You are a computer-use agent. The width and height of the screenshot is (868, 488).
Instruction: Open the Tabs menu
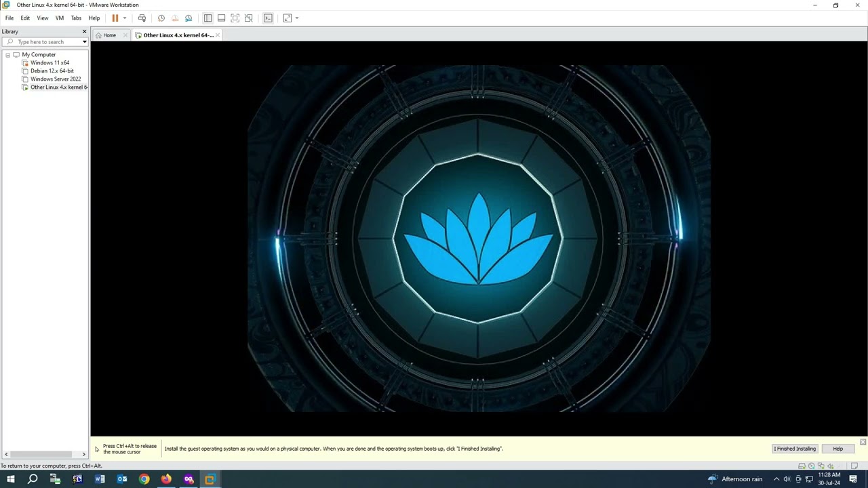point(76,18)
